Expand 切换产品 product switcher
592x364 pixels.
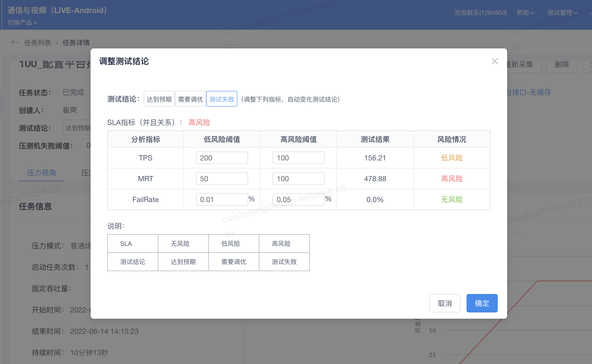(22, 23)
